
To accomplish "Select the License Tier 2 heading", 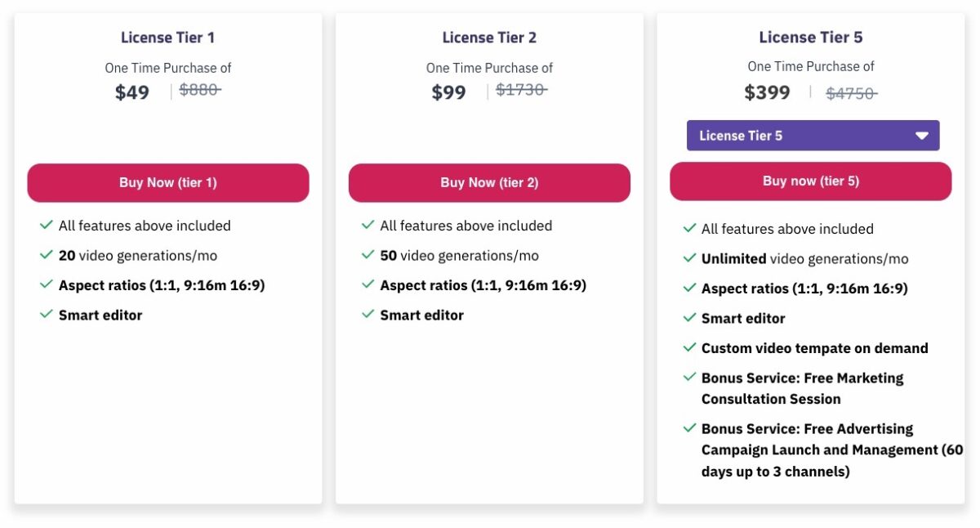I will click(x=489, y=38).
